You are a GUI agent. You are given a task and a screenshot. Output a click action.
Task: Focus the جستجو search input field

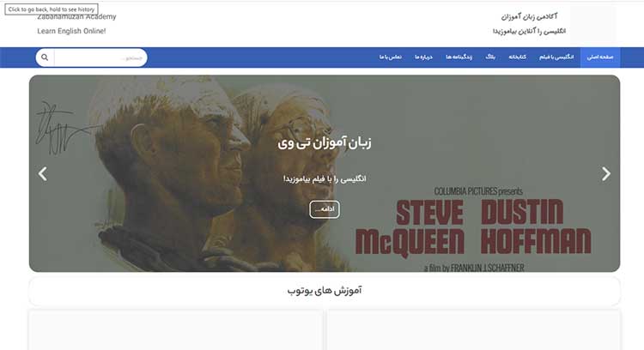[x=100, y=57]
